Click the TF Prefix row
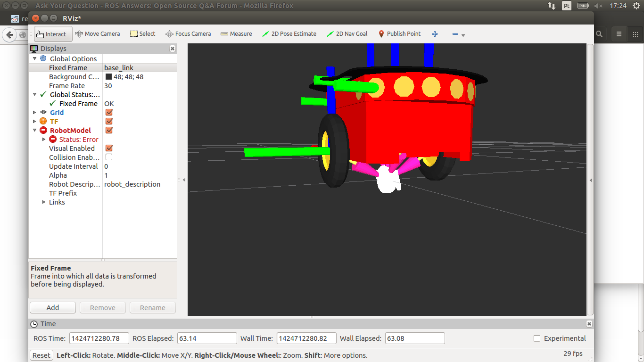This screenshot has width=644, height=362. (103, 193)
